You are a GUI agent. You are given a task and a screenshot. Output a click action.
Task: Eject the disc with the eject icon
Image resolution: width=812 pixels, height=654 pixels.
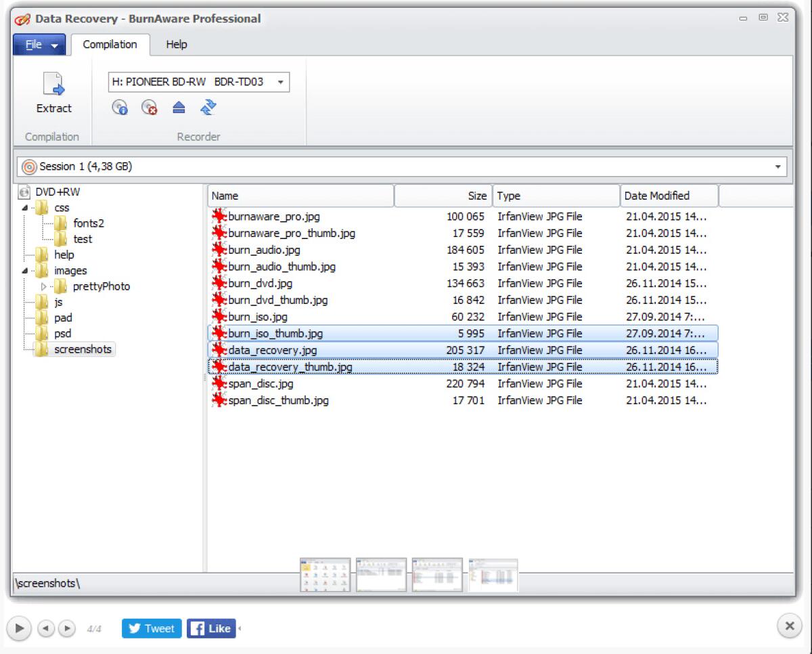[179, 108]
